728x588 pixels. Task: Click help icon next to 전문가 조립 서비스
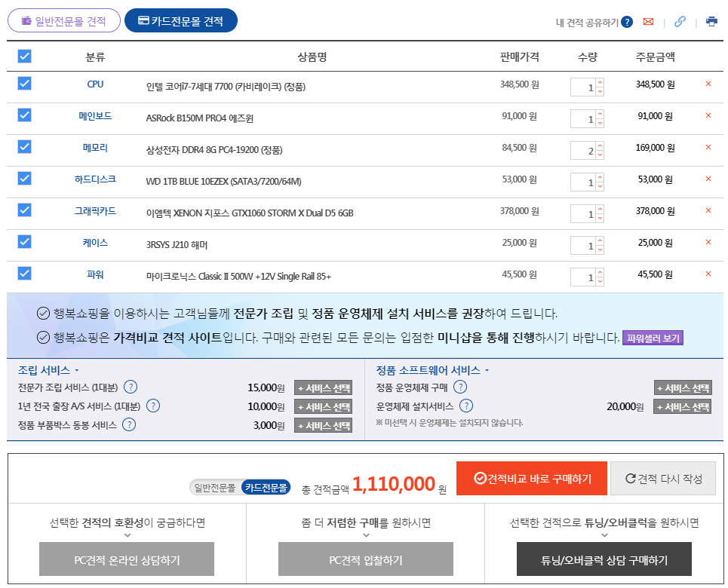click(x=131, y=387)
